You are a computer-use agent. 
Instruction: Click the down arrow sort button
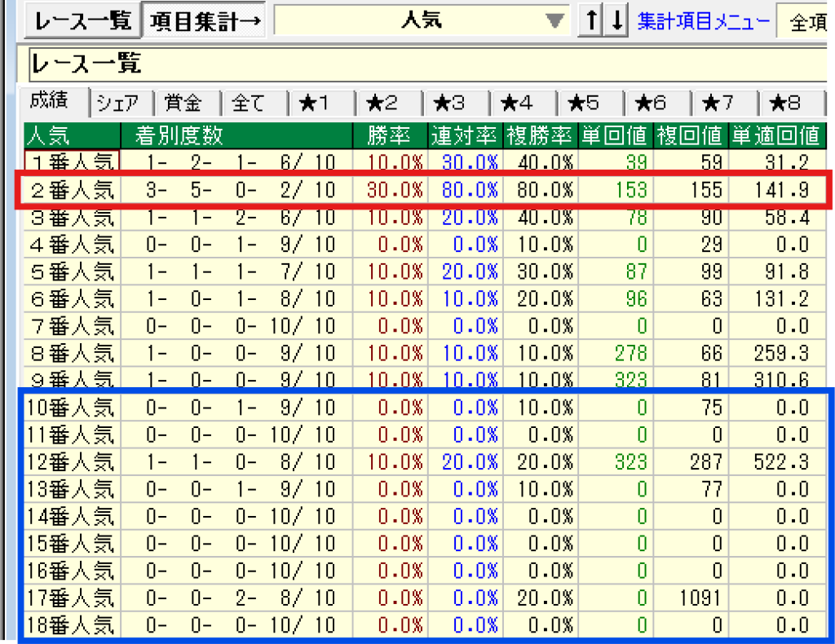616,20
